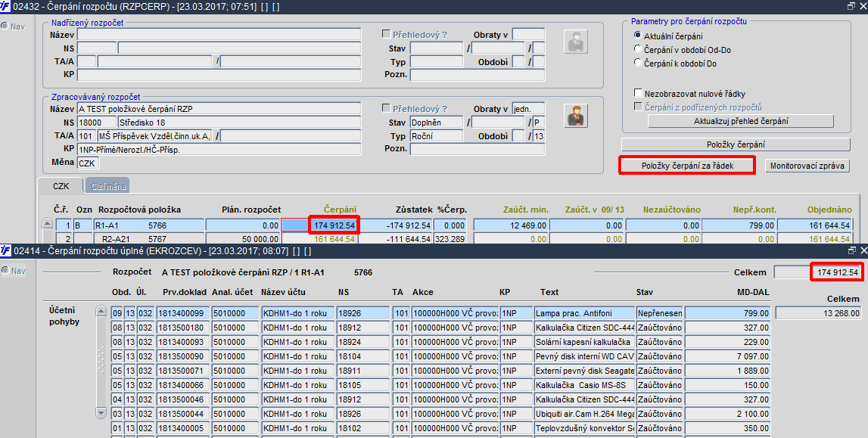Click MD-DAL amount 7 097.00
This screenshot has height=438, width=868.
[727, 356]
